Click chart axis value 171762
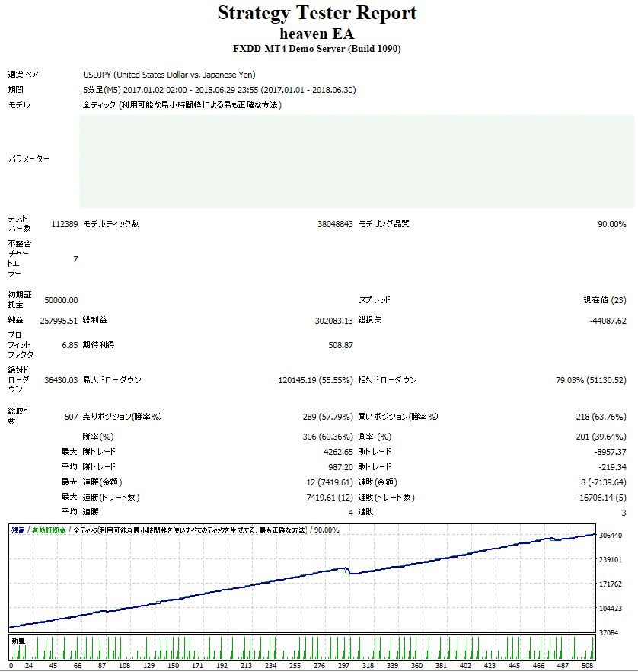The image size is (638, 672). tap(611, 584)
